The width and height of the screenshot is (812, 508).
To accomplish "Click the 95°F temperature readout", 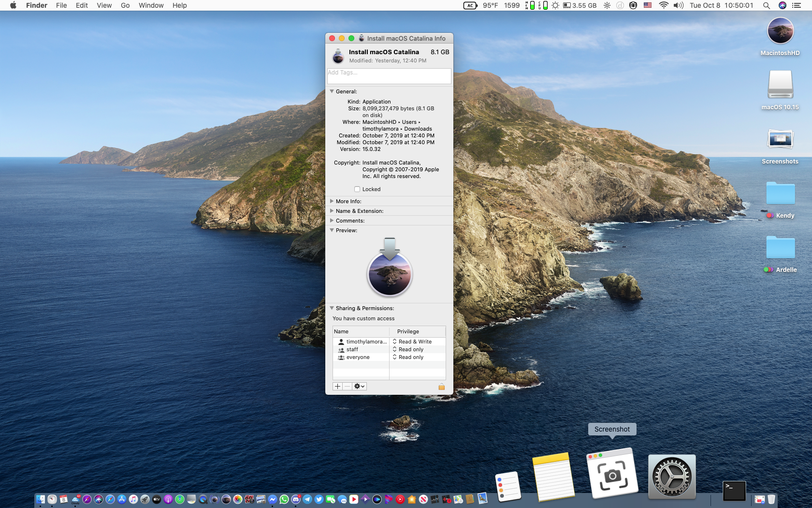I will point(490,5).
